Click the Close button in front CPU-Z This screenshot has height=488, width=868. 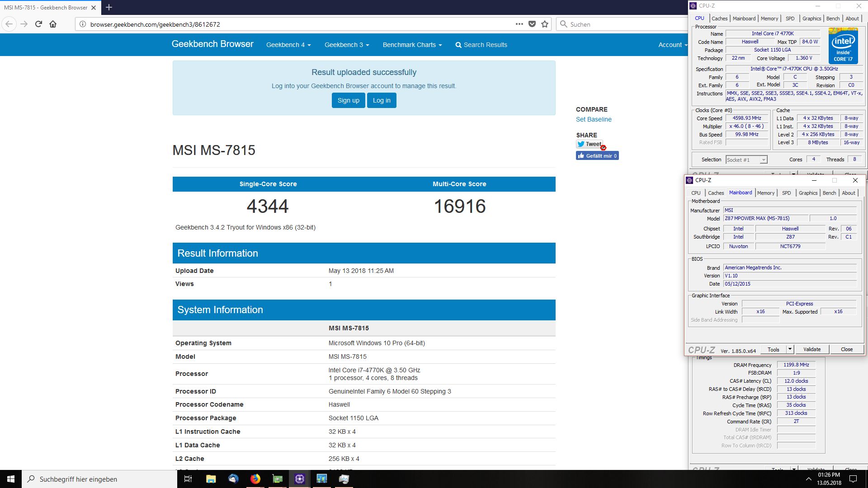tap(847, 349)
